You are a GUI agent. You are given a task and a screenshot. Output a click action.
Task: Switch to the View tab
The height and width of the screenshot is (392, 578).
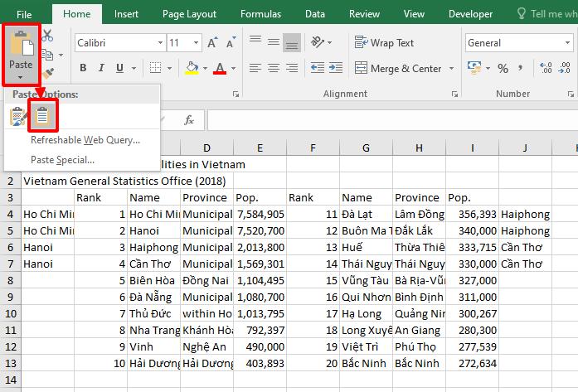414,14
